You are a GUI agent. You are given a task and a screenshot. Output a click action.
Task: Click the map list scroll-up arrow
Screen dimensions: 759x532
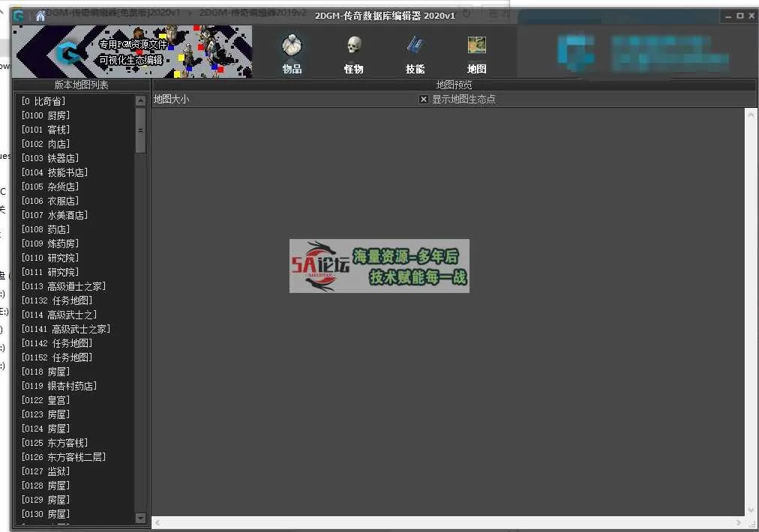140,100
